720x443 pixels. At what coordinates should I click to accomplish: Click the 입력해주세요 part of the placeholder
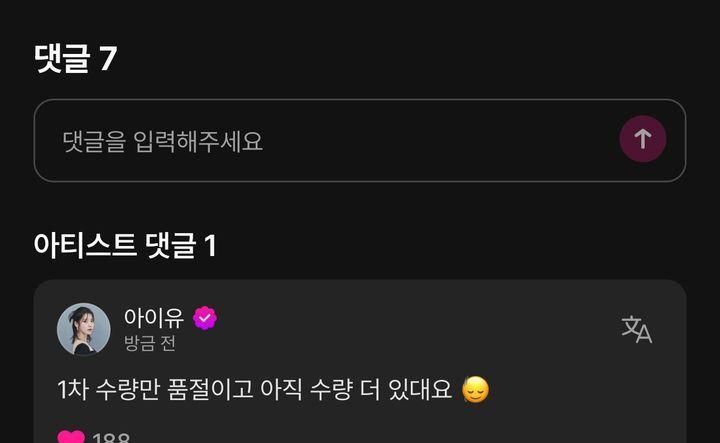point(198,141)
